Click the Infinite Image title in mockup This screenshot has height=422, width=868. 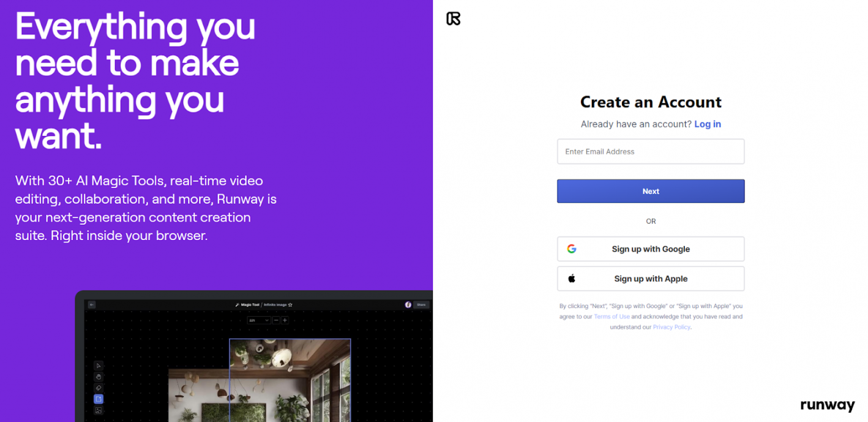pyautogui.click(x=275, y=304)
